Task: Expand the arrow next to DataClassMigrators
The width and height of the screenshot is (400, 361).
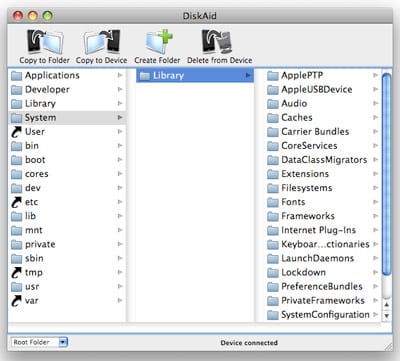Action: click(376, 160)
